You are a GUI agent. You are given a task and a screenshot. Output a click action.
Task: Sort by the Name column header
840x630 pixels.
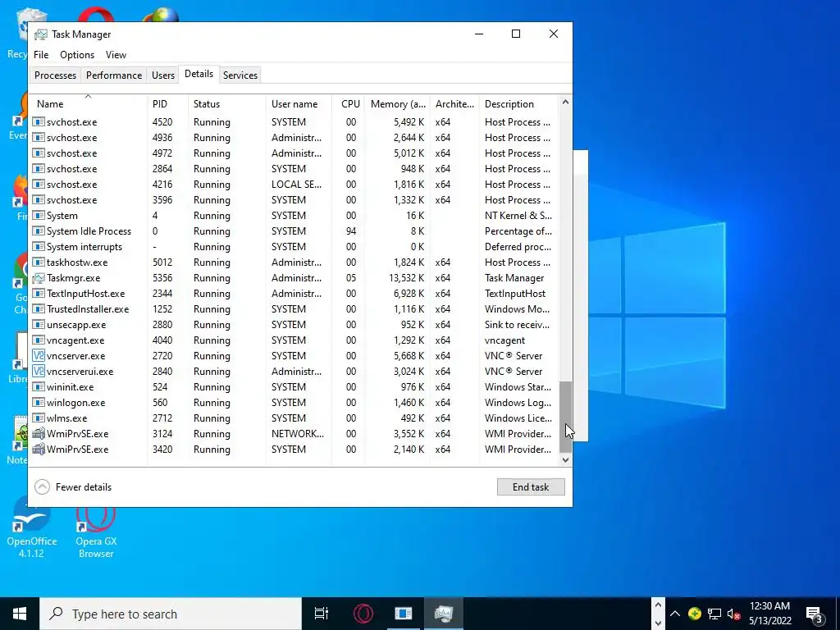89,104
